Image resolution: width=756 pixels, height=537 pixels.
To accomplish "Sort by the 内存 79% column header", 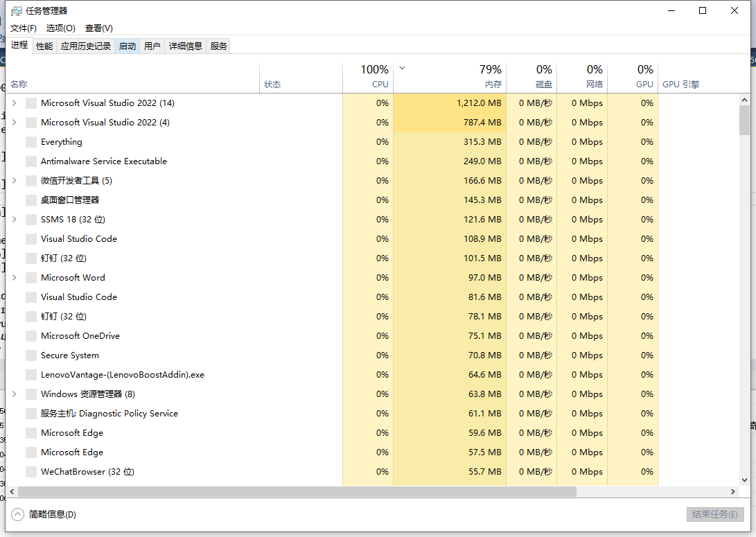I will point(450,78).
